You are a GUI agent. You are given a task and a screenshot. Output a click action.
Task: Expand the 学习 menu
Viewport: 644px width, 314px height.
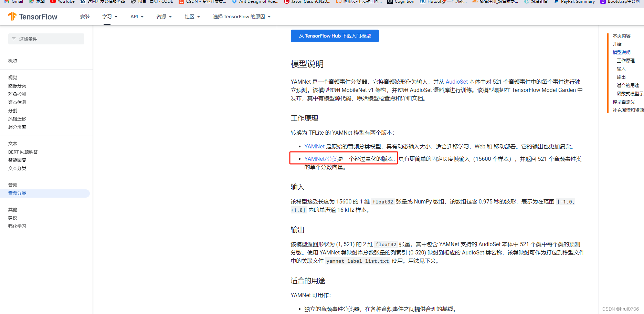110,17
